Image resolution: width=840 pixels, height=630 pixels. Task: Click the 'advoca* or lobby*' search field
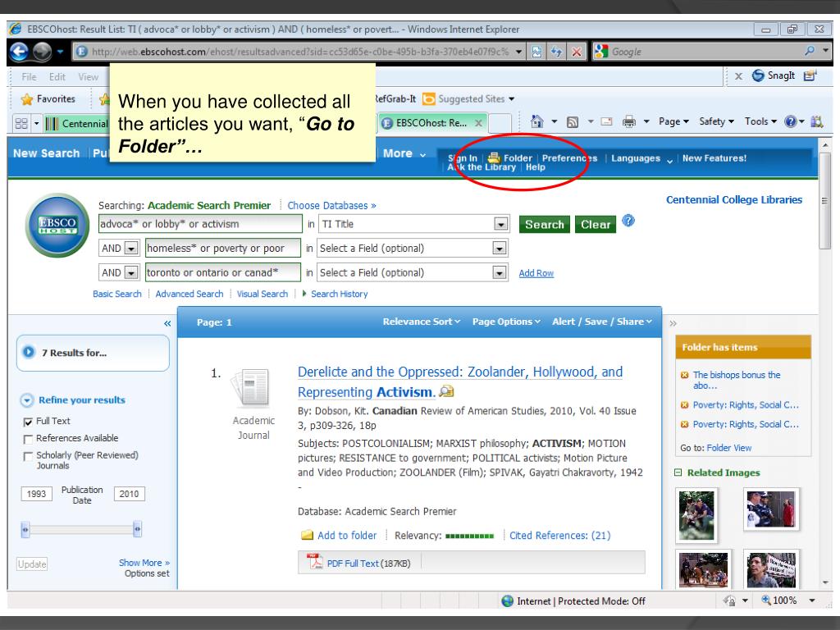click(x=200, y=224)
